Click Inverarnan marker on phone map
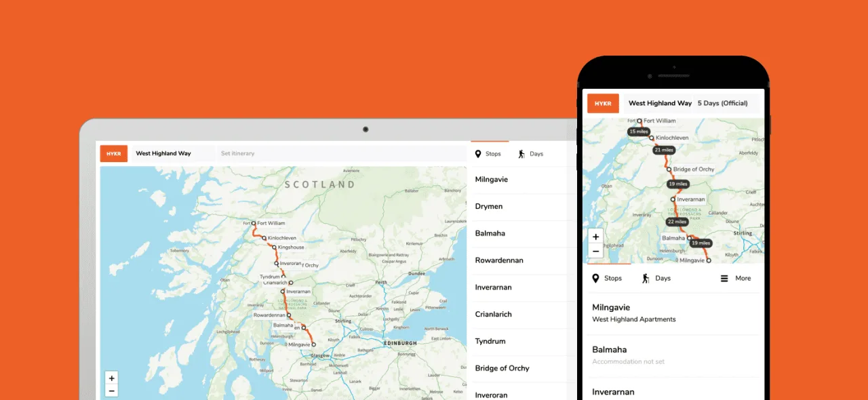This screenshot has width=868, height=400. click(x=673, y=199)
